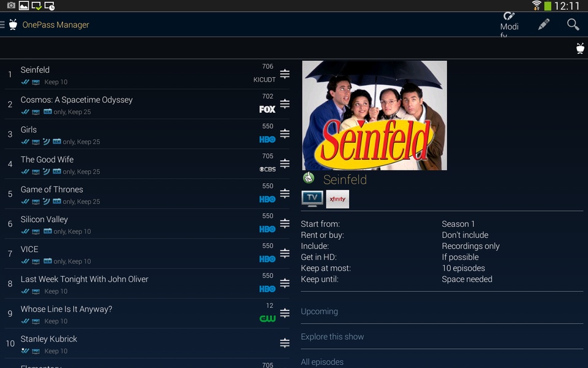Tap the reorder handle for Game of Thrones

[x=285, y=193]
